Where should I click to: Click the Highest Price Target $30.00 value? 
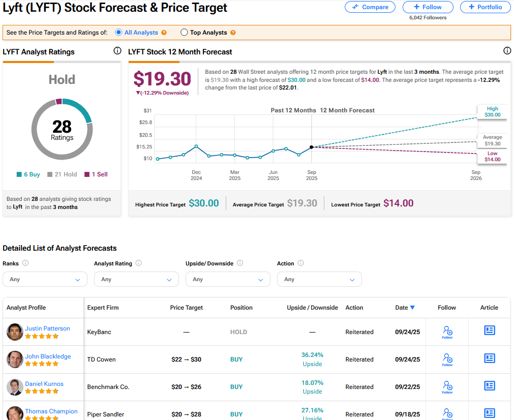click(204, 203)
